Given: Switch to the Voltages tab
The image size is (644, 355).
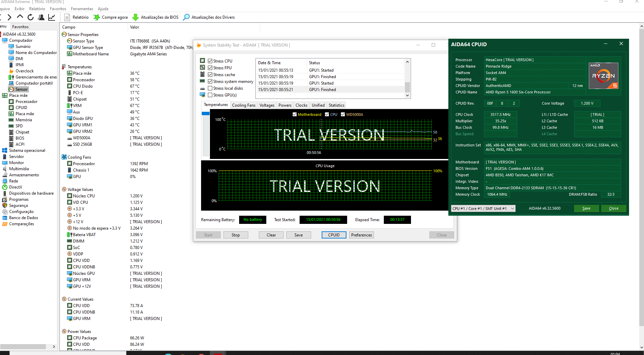Looking at the screenshot, I should 267,105.
